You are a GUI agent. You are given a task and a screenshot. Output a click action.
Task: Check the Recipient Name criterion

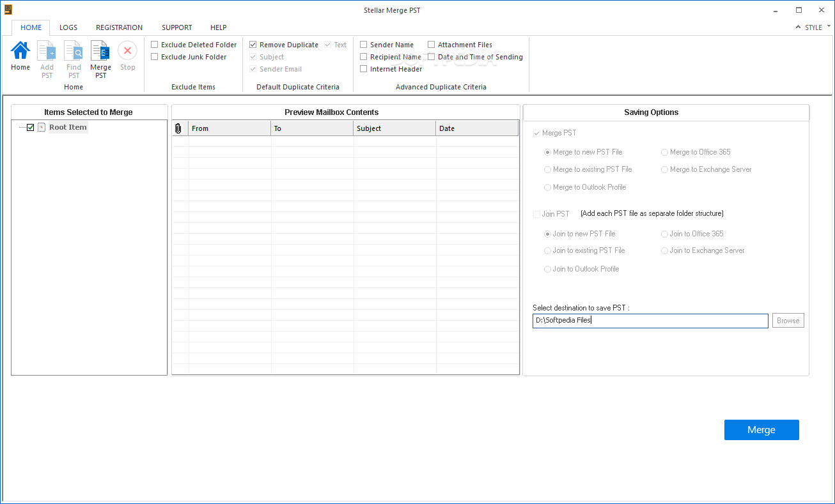pos(364,57)
